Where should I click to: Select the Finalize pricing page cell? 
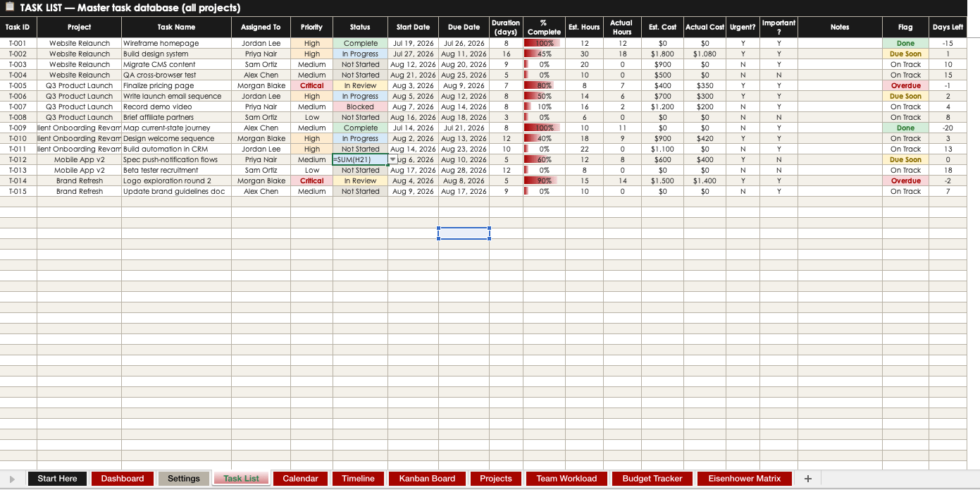coord(176,86)
